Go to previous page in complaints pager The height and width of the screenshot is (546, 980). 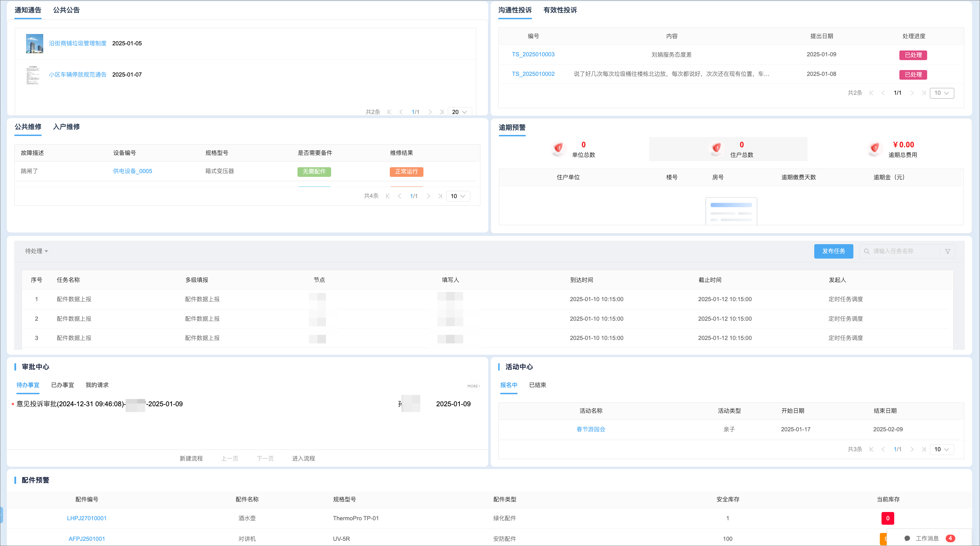(883, 93)
